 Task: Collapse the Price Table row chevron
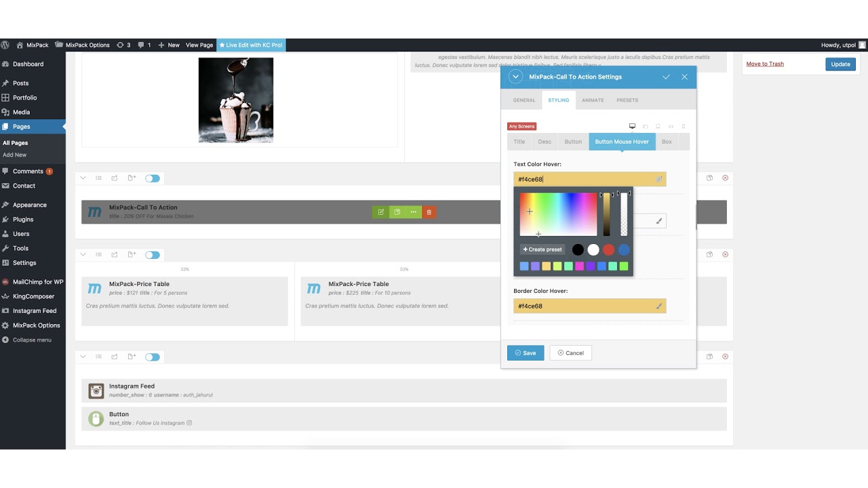[83, 255]
